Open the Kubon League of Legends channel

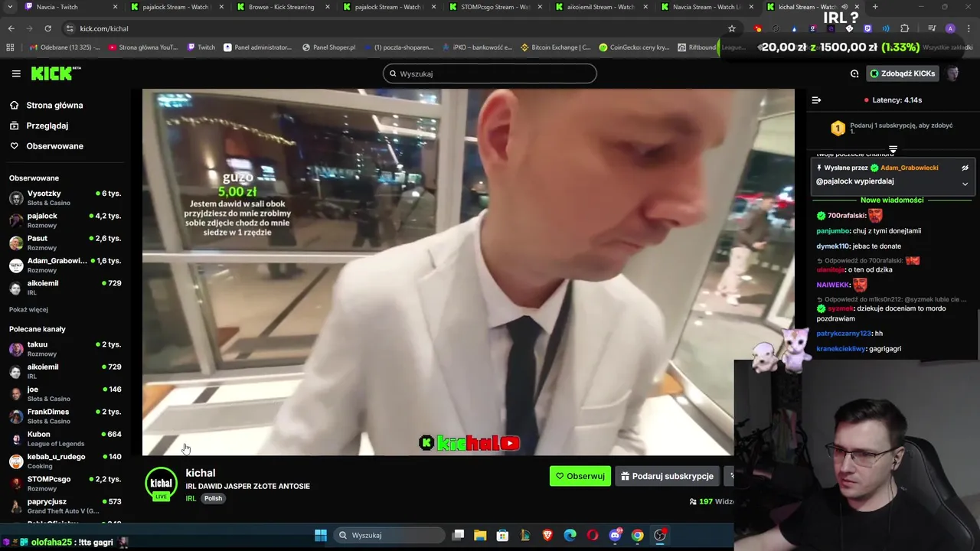[65, 439]
